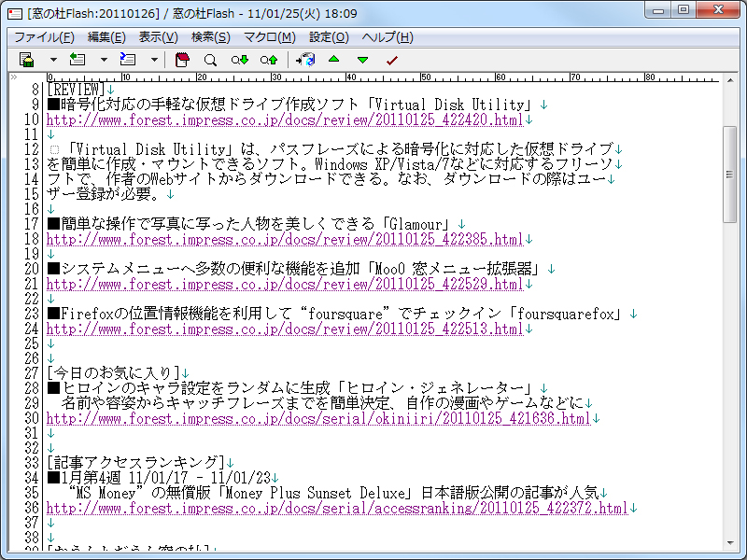Image resolution: width=747 pixels, height=560 pixels.
Task: Open the 表示(V) menu
Action: click(158, 37)
